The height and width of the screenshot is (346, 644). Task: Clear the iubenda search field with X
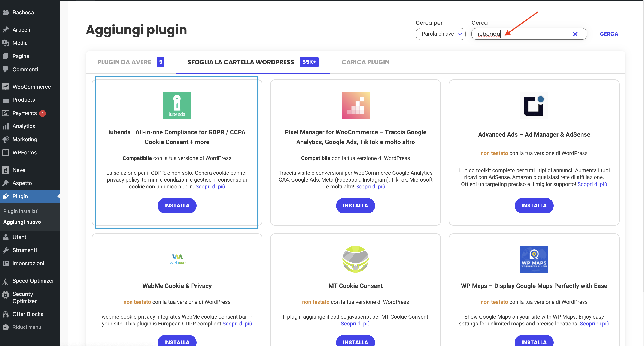575,34
